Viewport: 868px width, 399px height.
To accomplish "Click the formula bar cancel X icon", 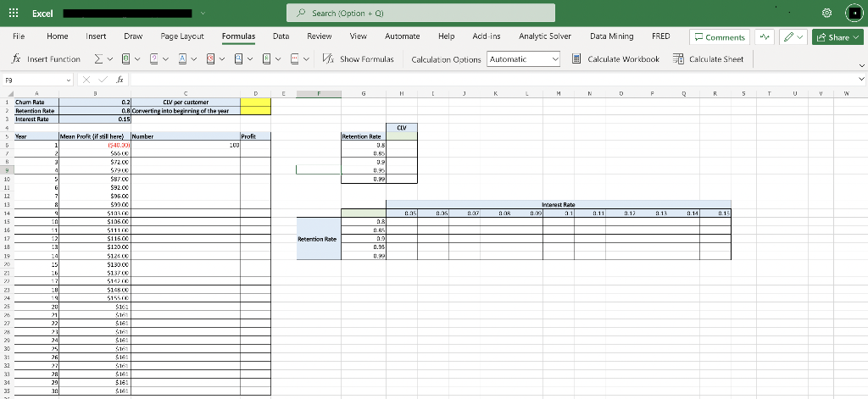I will [x=86, y=80].
